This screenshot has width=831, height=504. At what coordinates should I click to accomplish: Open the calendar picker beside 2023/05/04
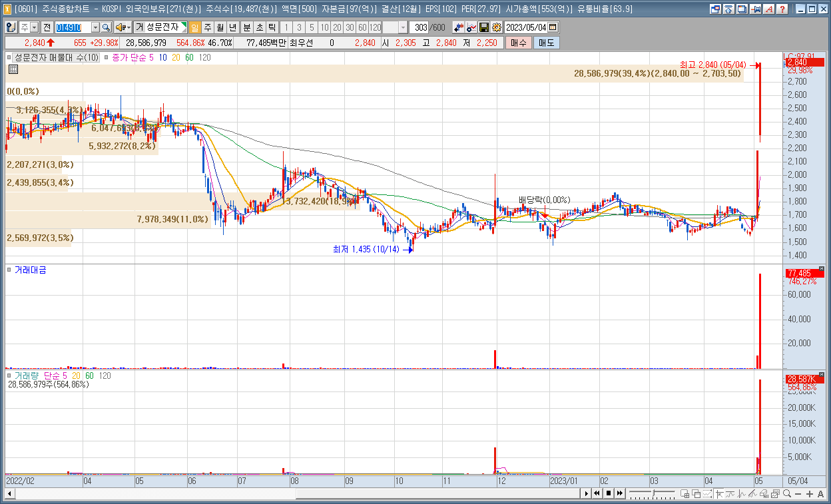[553, 27]
